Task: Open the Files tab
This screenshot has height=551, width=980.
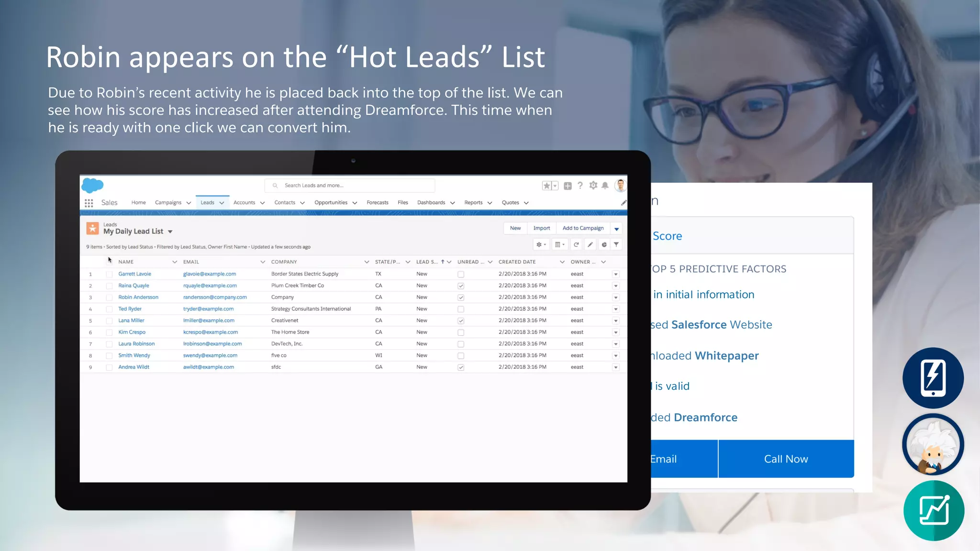Action: pyautogui.click(x=403, y=202)
